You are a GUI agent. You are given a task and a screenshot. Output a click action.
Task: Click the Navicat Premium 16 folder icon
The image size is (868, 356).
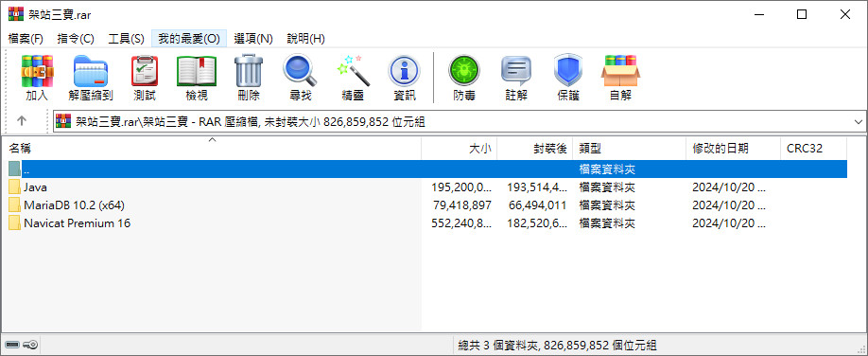(14, 223)
